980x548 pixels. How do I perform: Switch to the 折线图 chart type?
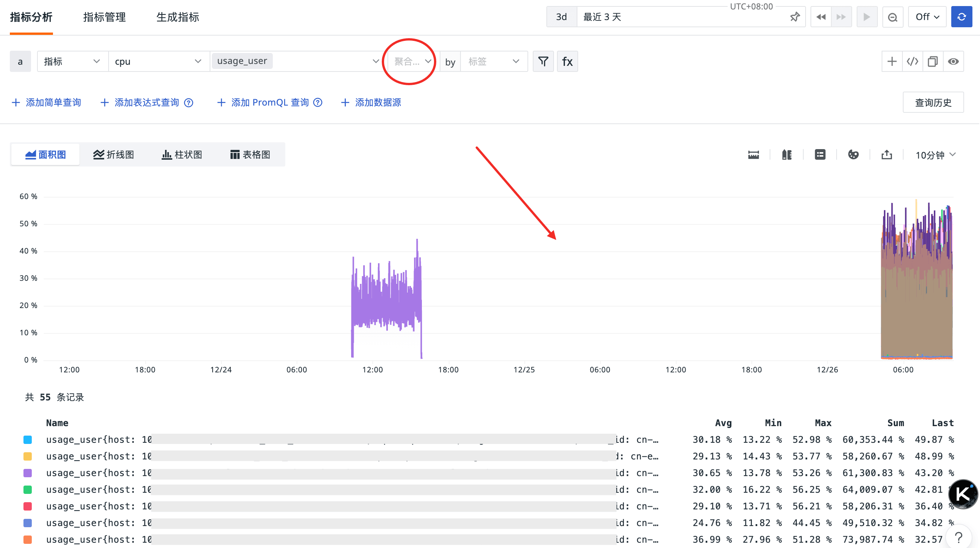114,154
